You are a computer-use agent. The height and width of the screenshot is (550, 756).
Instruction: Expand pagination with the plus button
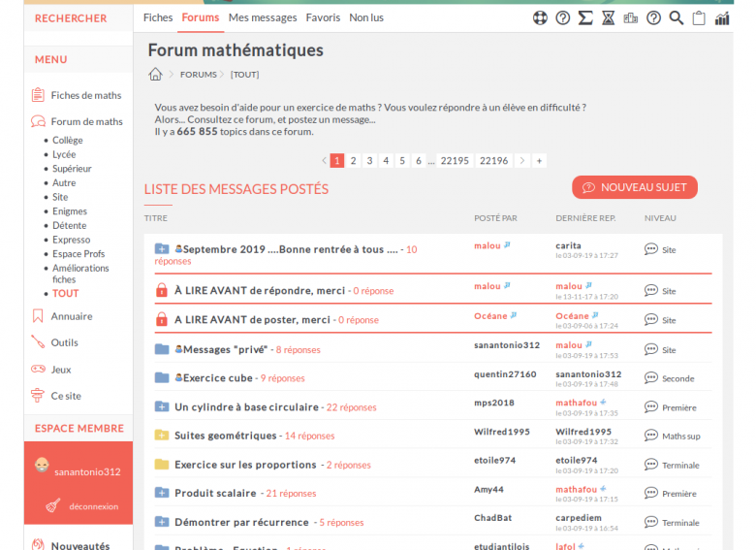click(539, 161)
